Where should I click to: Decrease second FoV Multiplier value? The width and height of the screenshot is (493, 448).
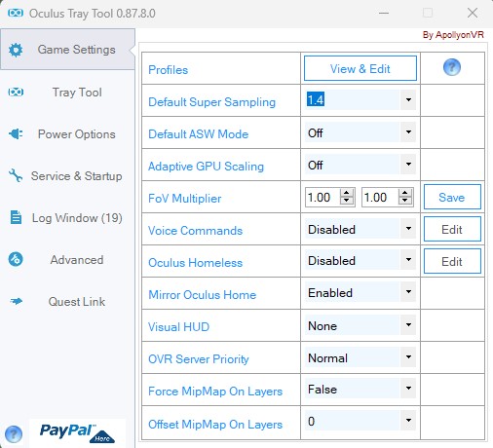pos(404,201)
